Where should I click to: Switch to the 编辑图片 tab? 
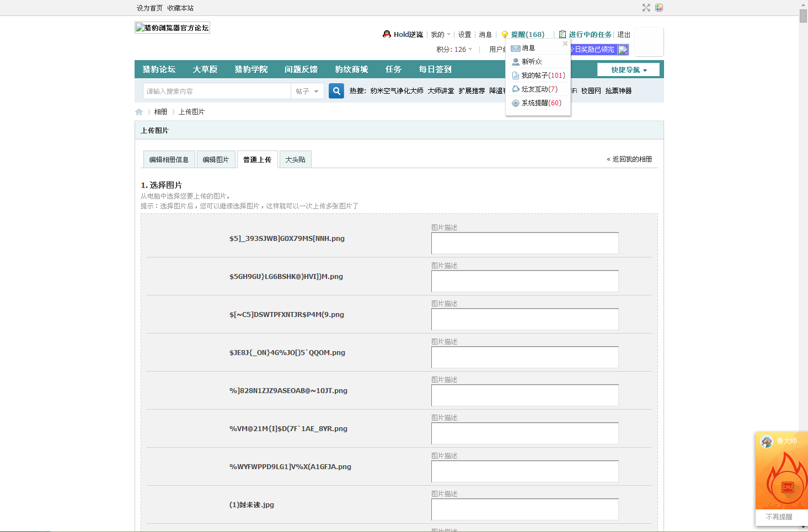216,159
